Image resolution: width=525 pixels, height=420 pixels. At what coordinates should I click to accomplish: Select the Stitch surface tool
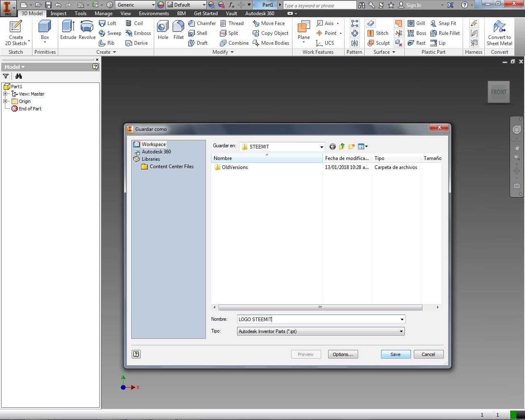(x=378, y=33)
